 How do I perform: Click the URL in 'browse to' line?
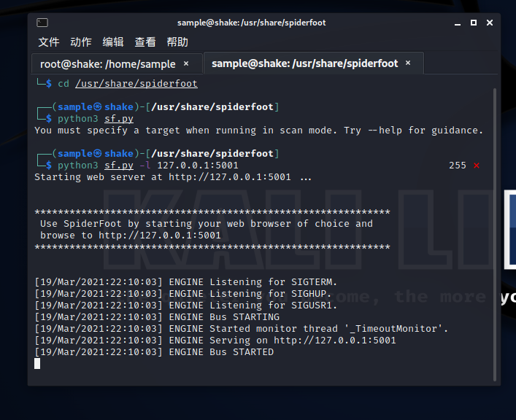point(160,236)
